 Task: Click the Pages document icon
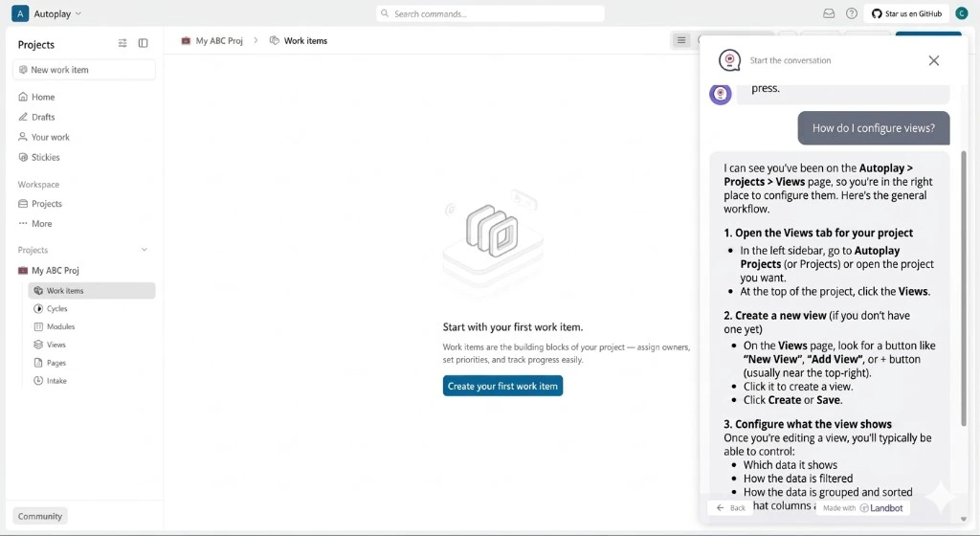tap(38, 363)
